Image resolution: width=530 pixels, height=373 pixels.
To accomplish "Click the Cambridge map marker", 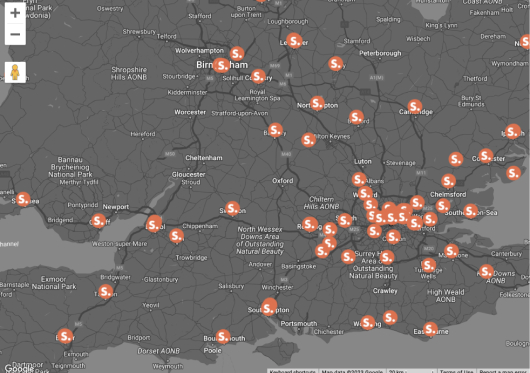I will (x=415, y=107).
